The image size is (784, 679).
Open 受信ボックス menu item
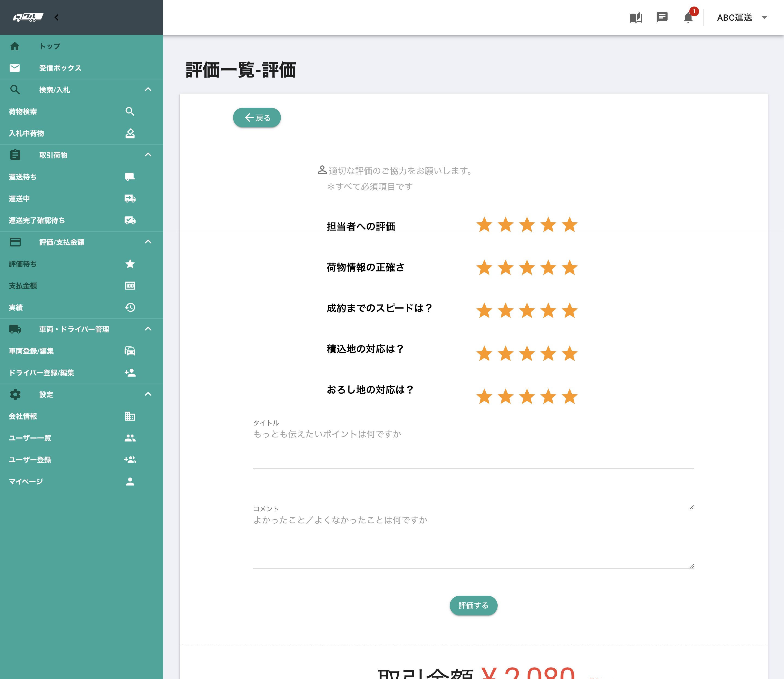click(60, 68)
